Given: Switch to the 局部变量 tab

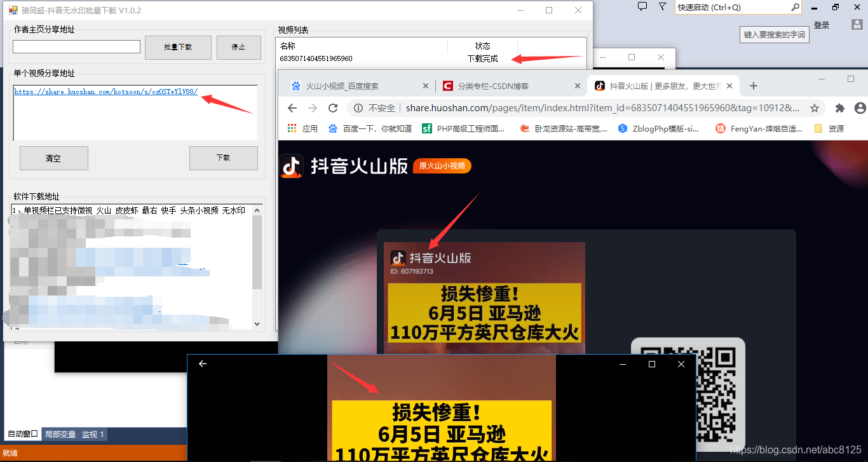Looking at the screenshot, I should (x=60, y=435).
